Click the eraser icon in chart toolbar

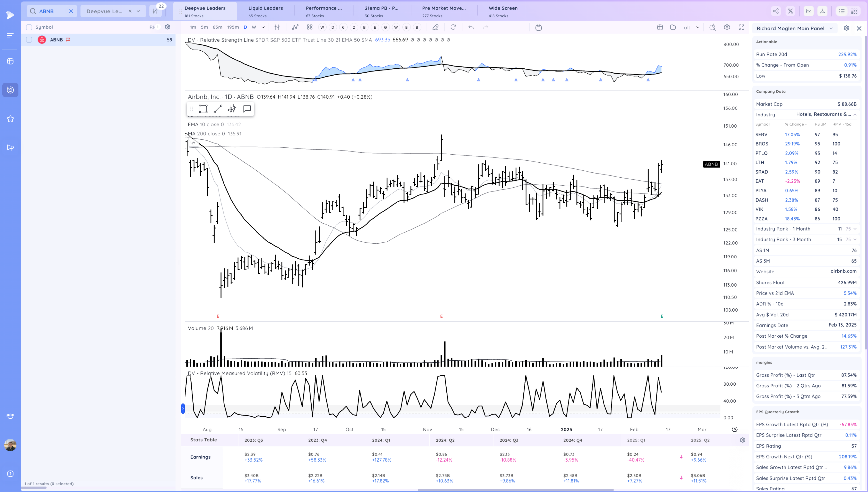click(436, 27)
